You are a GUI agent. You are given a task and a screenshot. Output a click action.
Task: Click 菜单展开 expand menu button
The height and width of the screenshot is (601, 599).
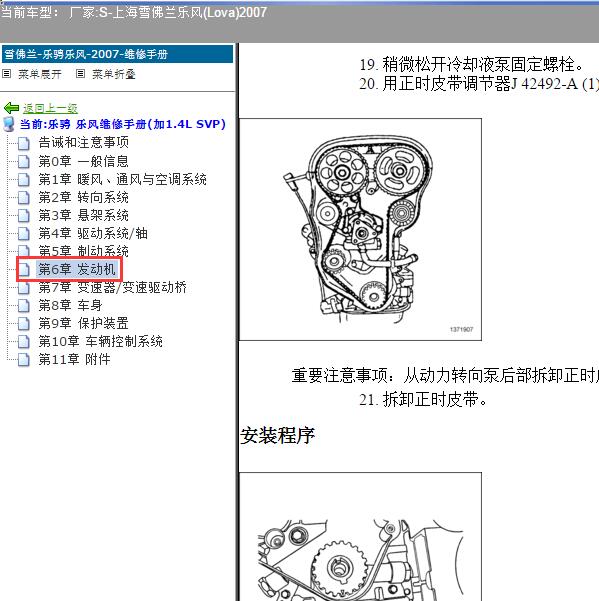(40, 74)
